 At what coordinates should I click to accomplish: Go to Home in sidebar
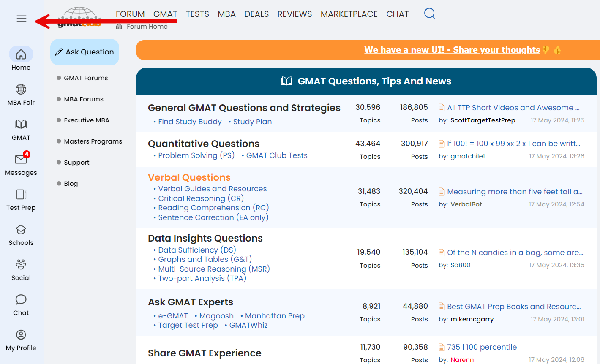point(21,54)
